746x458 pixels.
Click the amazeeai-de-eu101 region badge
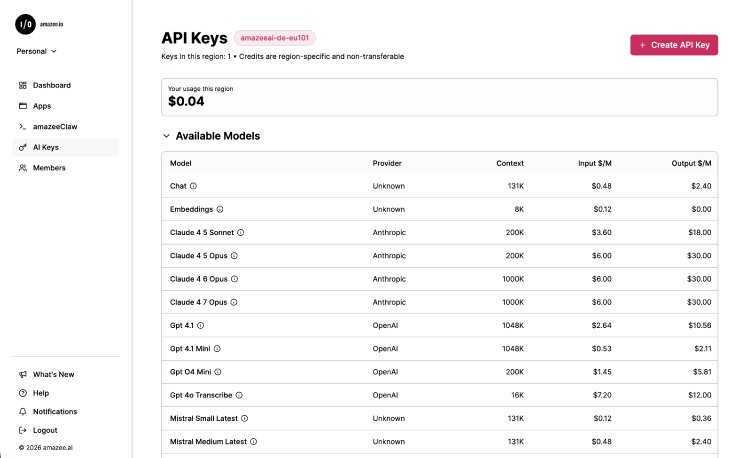point(275,38)
